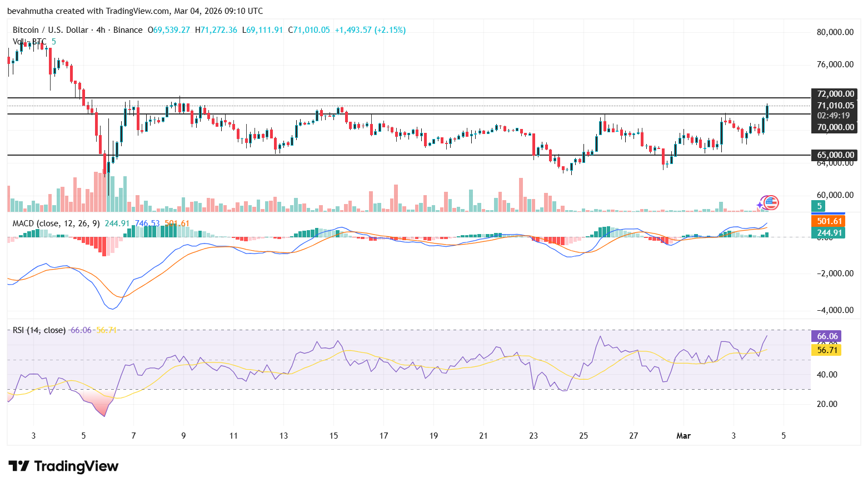Viewport: 868px width, 487px height.
Task: Click the purple sparkle event marker
Action: tap(760, 205)
